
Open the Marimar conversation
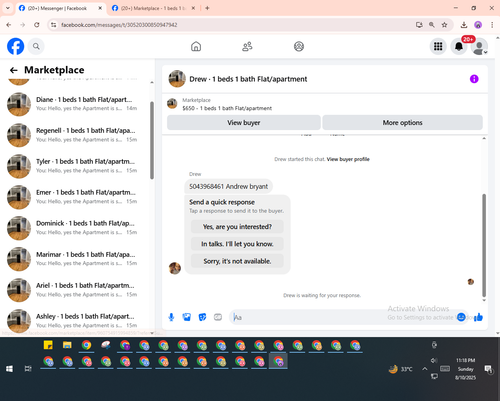[x=76, y=259]
